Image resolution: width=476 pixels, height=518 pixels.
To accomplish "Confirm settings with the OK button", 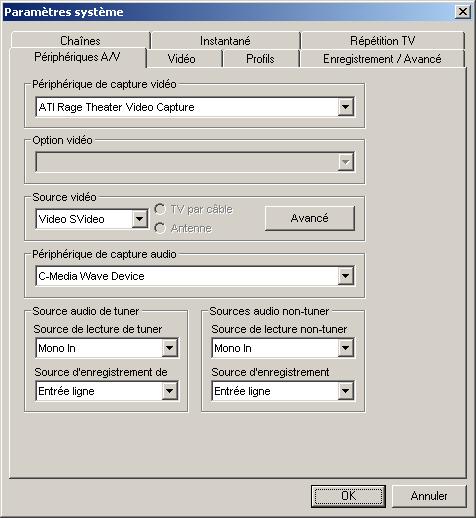I will click(348, 496).
